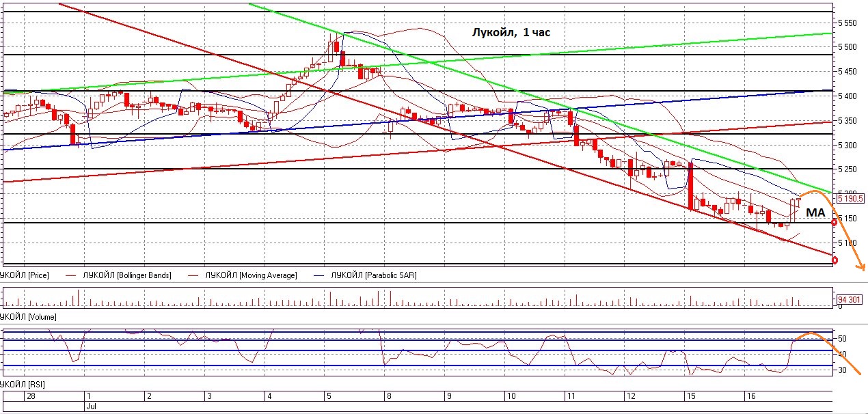Click date label 11 on time axis
The width and height of the screenshot is (868, 414).
tap(571, 396)
